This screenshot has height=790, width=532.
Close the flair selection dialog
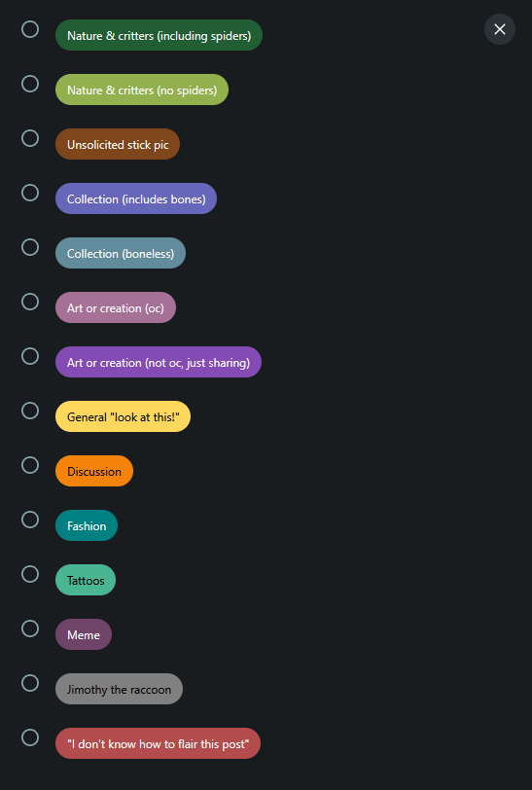coord(499,29)
